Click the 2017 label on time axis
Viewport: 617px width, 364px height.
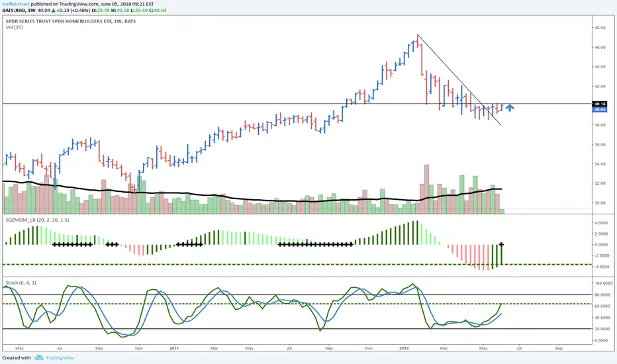click(x=174, y=348)
